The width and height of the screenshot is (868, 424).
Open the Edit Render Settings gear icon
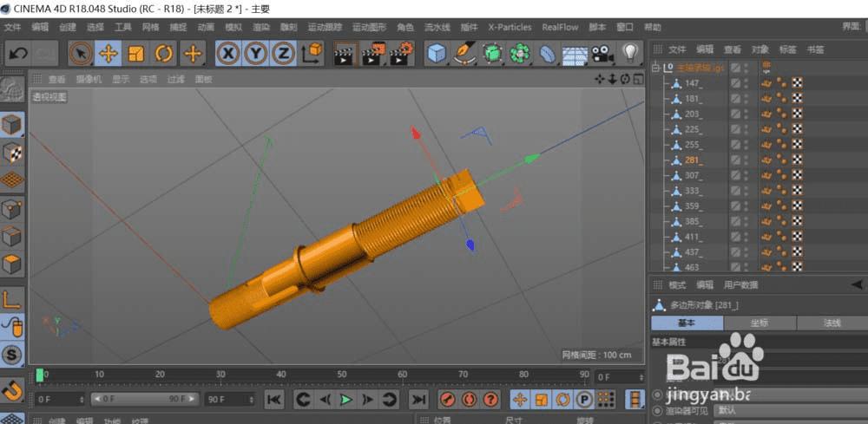[x=402, y=54]
